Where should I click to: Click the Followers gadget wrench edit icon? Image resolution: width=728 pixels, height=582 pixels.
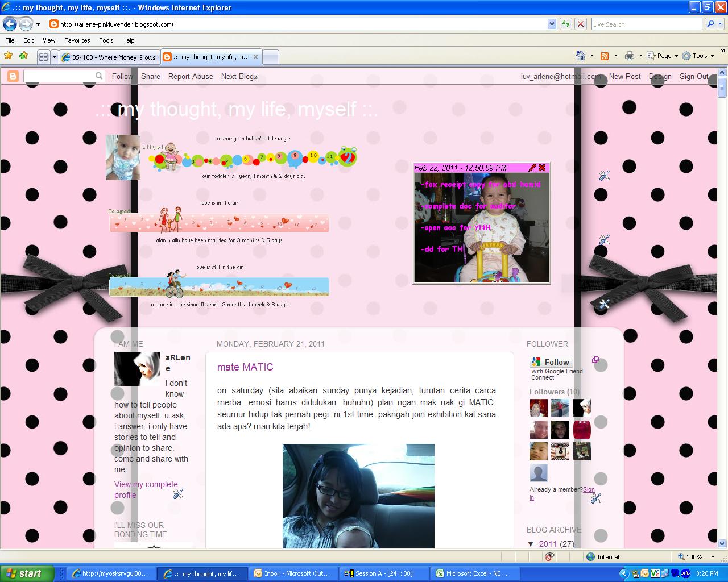pos(596,498)
